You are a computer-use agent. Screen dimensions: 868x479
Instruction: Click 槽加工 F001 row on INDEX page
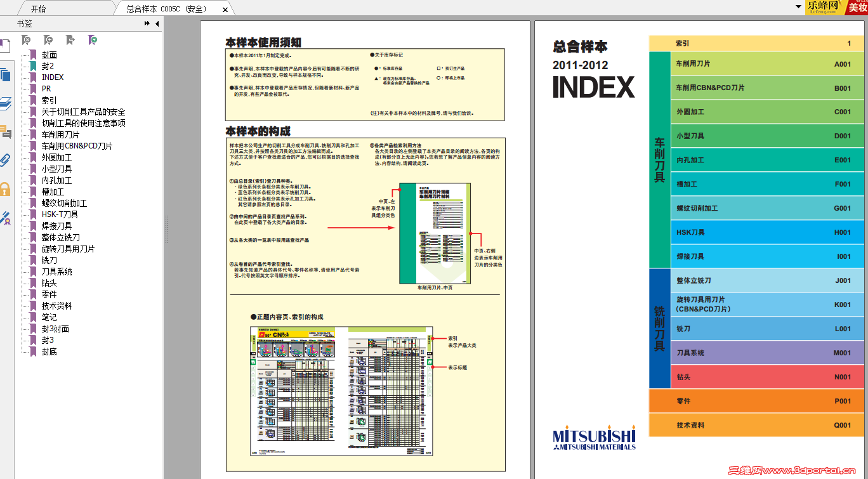point(767,184)
